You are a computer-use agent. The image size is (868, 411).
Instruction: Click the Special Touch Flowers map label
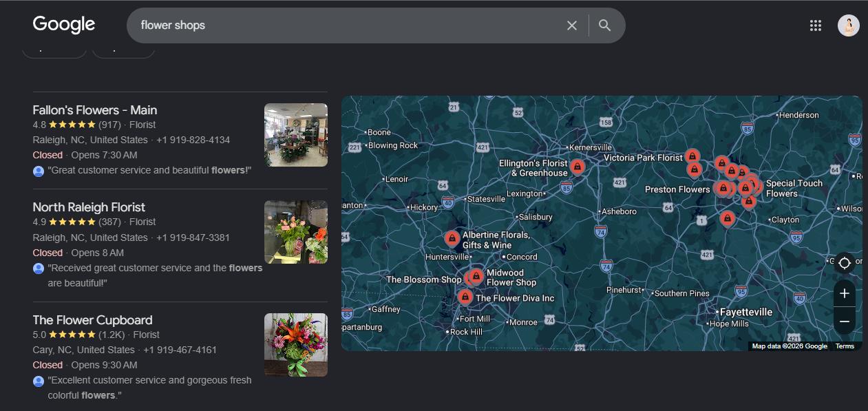(794, 189)
